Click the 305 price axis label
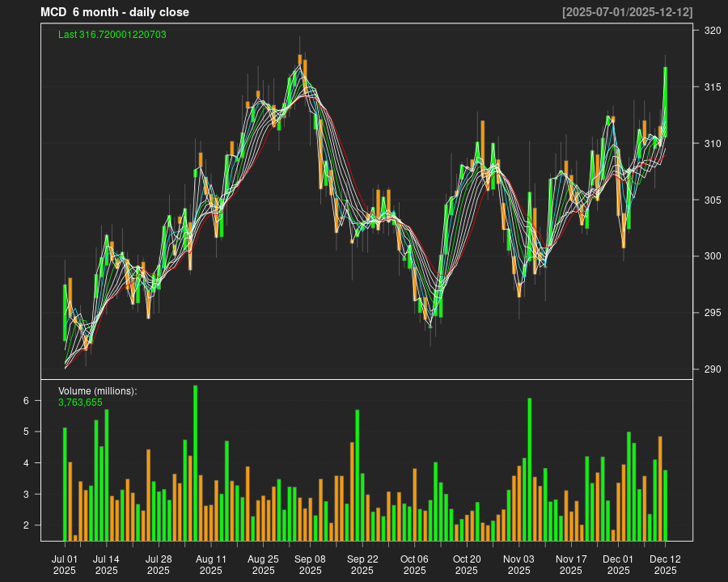The image size is (728, 582). point(713,200)
